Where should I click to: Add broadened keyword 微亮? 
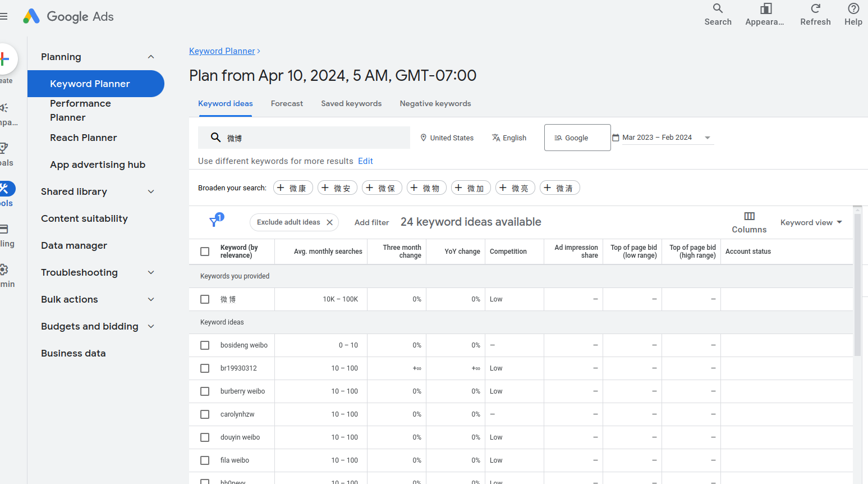coord(515,188)
